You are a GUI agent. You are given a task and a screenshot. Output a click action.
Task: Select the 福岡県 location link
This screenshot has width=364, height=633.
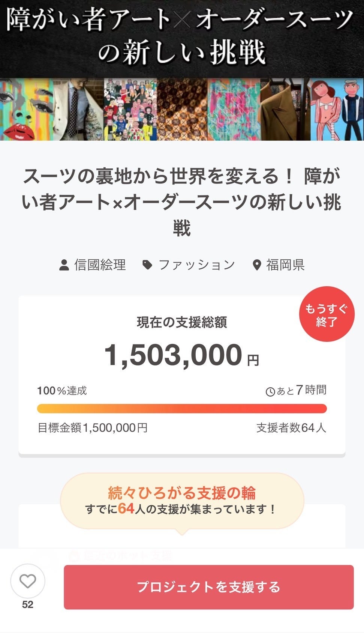(x=285, y=265)
